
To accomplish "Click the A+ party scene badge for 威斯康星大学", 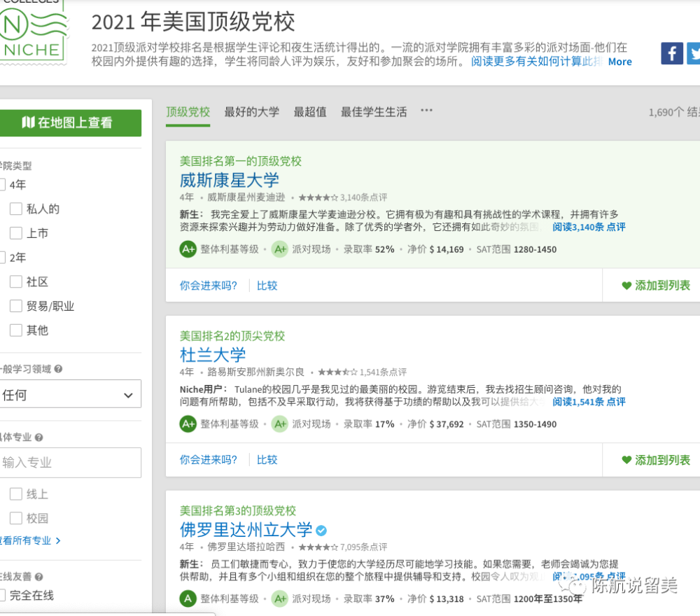I will (x=280, y=249).
